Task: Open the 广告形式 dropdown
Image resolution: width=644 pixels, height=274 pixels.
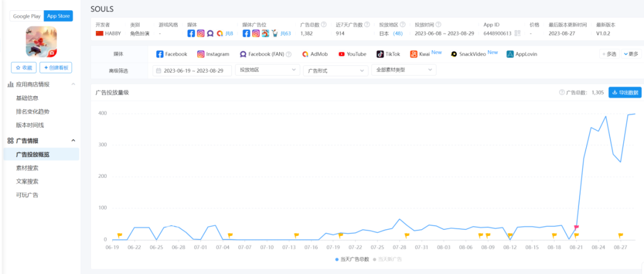Action: point(336,70)
